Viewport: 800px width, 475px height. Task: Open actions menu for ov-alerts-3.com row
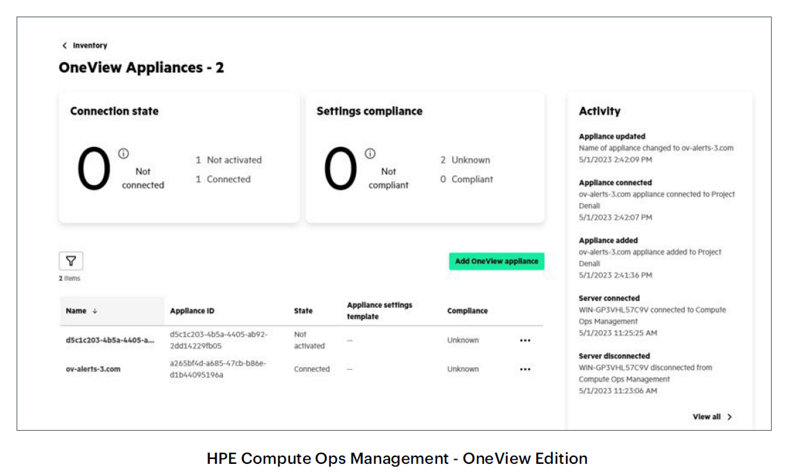click(525, 369)
